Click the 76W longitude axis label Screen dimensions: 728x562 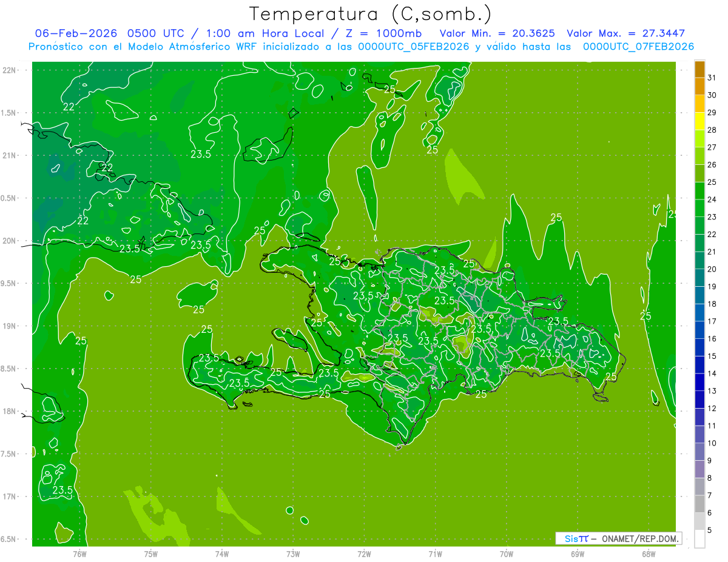[x=79, y=554]
